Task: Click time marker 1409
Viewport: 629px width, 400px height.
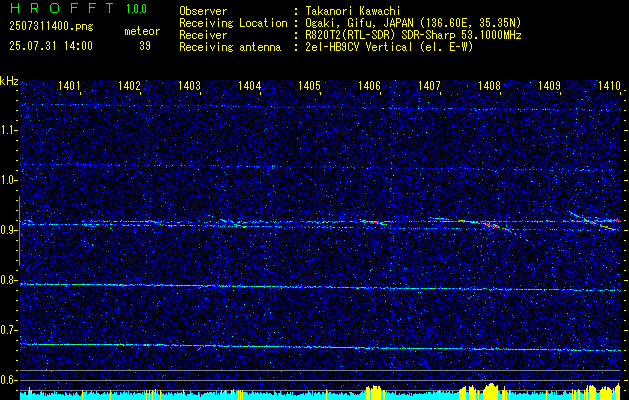Action: click(x=549, y=85)
